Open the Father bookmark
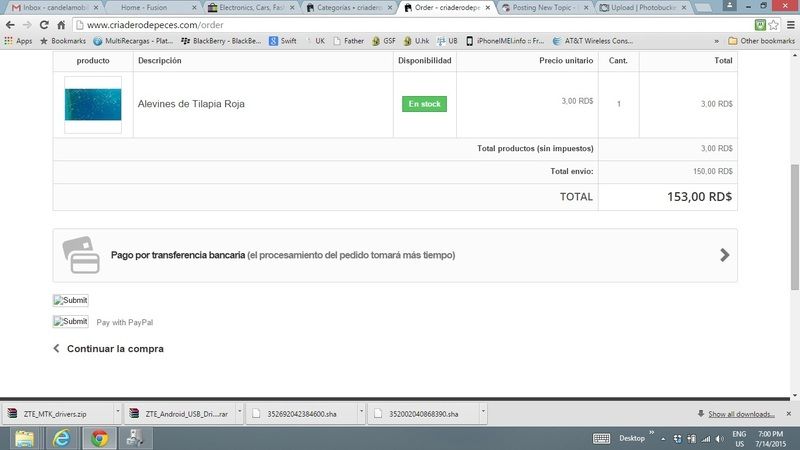The height and width of the screenshot is (450, 800). [348, 41]
